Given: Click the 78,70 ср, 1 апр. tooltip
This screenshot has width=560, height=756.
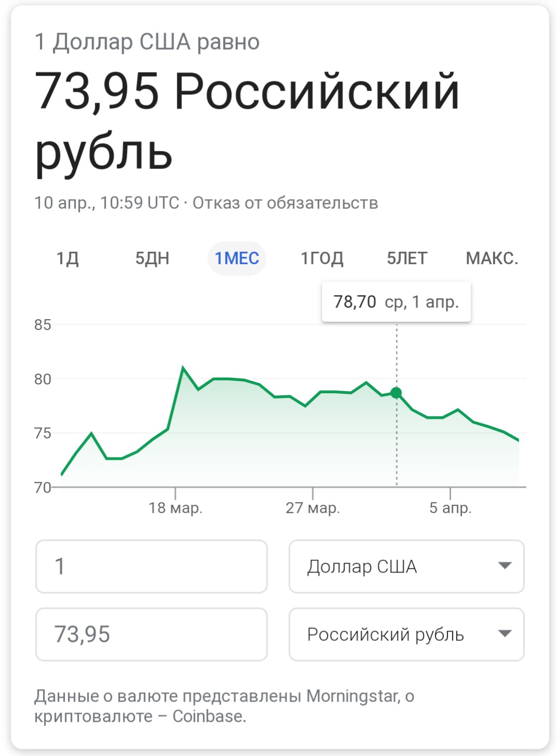Looking at the screenshot, I should (x=396, y=302).
